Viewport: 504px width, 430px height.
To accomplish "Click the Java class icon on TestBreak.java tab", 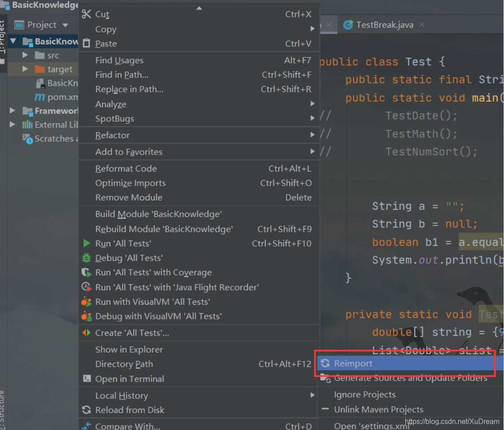I will pyautogui.click(x=348, y=25).
